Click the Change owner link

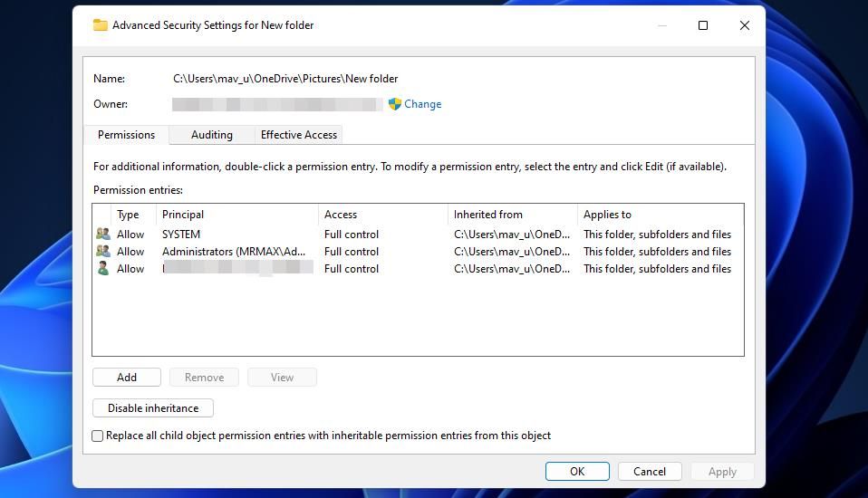(x=422, y=104)
